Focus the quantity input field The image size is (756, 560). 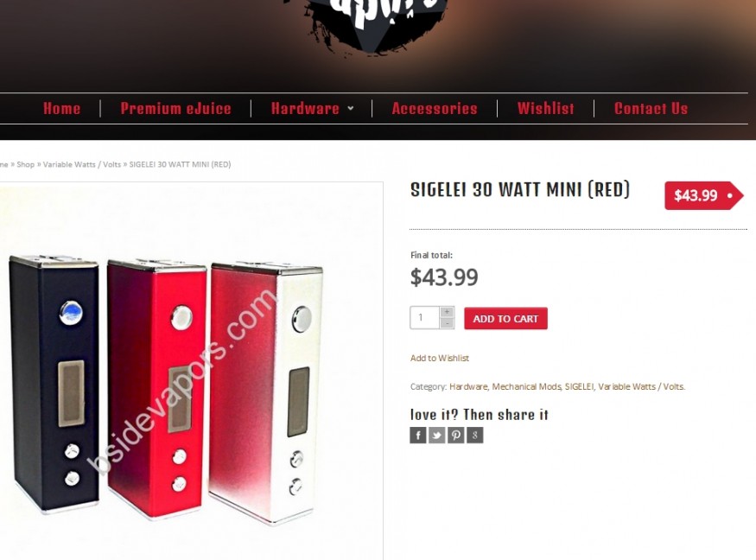pyautogui.click(x=425, y=318)
